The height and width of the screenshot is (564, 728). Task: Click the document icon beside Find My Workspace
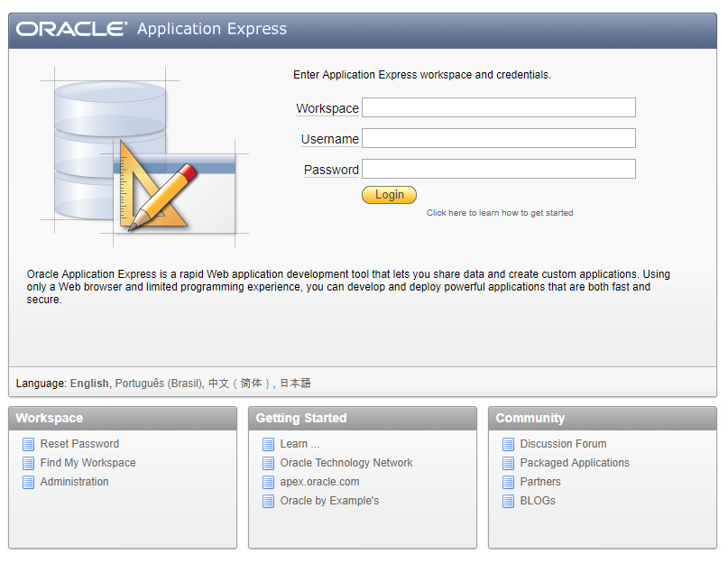(28, 463)
